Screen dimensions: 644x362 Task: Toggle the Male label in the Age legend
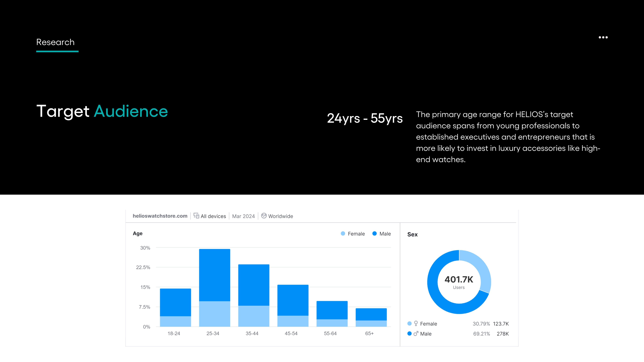click(x=385, y=234)
